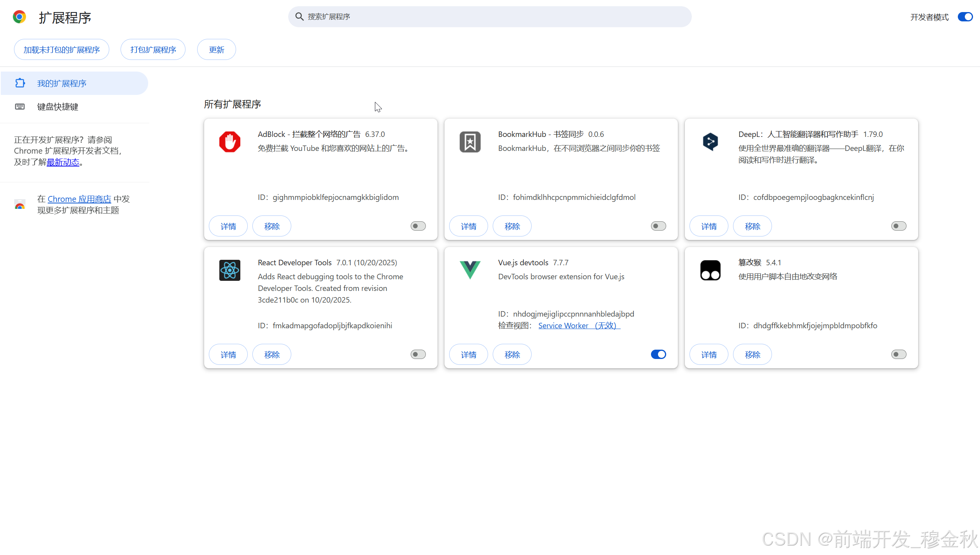Enable the AdBlock extension toggle

[418, 226]
